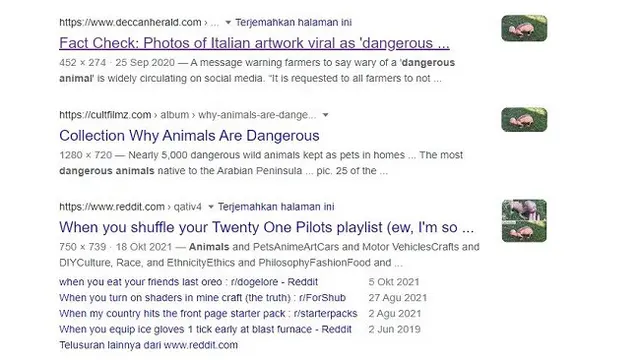Open 'when you eat your friends last oreo' sitelink
The image size is (640, 360).
point(188,282)
